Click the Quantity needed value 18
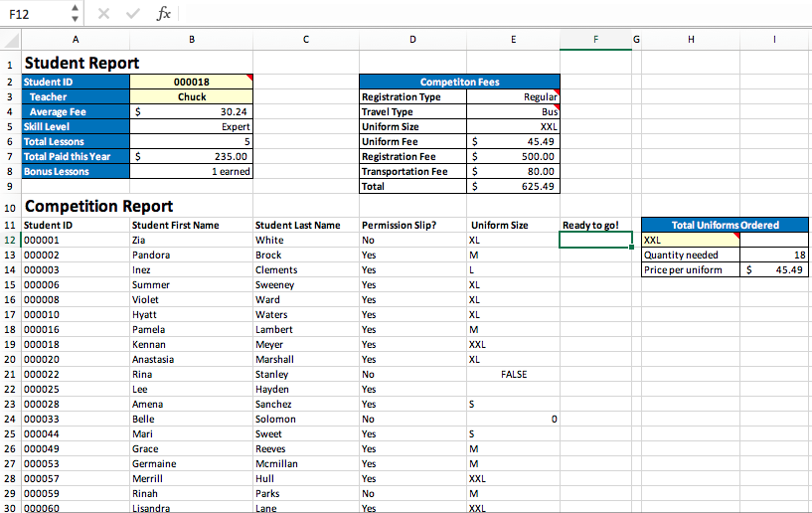 click(x=774, y=255)
